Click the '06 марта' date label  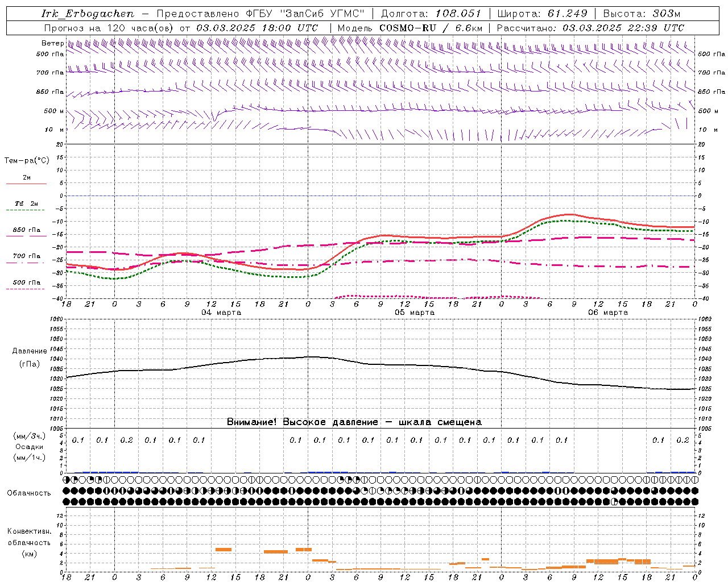[x=608, y=313]
